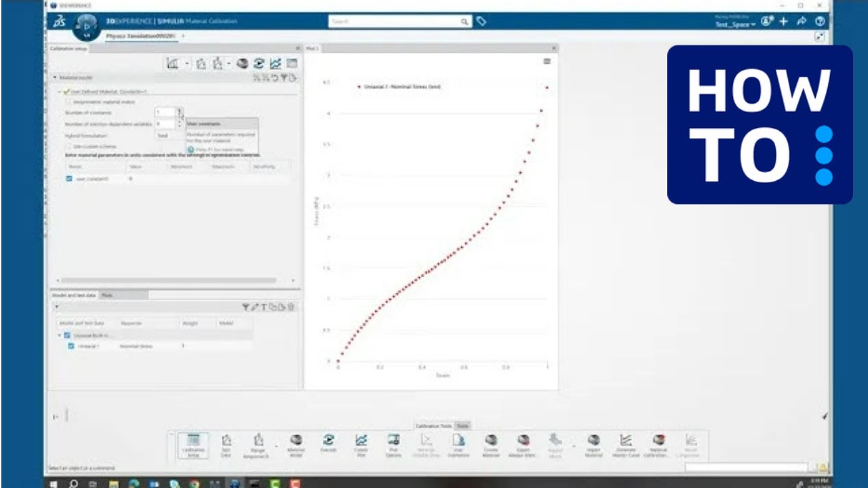Increase number of solution-dependent variables with up arrow
This screenshot has width=868, height=488.
point(180,122)
